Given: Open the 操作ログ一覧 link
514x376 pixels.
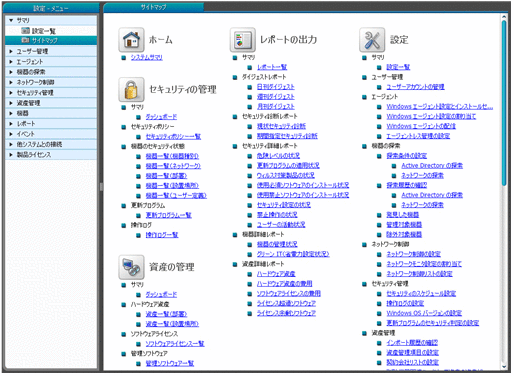Looking at the screenshot, I should pos(162,235).
